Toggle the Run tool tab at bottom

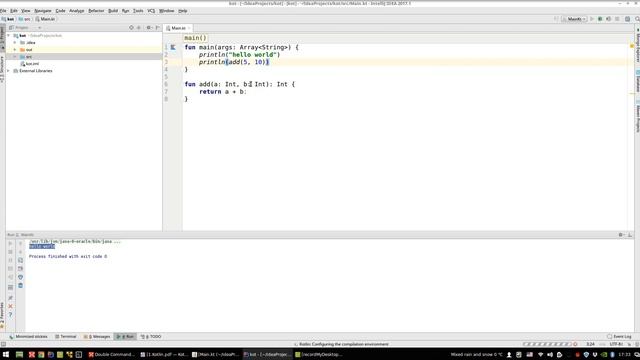(x=125, y=337)
